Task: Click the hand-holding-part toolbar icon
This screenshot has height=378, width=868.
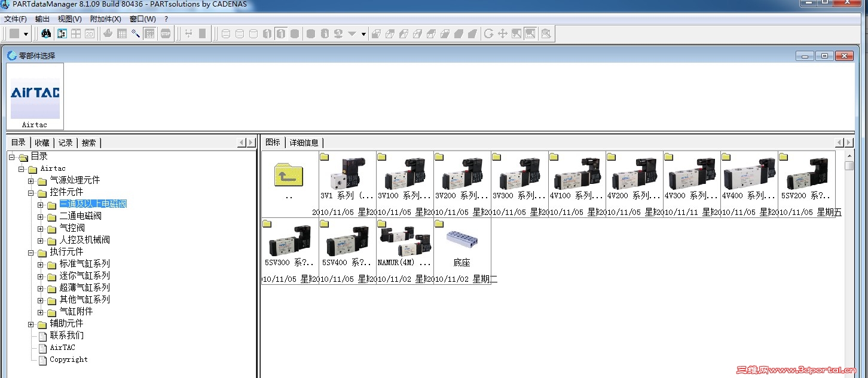Action: 108,33
